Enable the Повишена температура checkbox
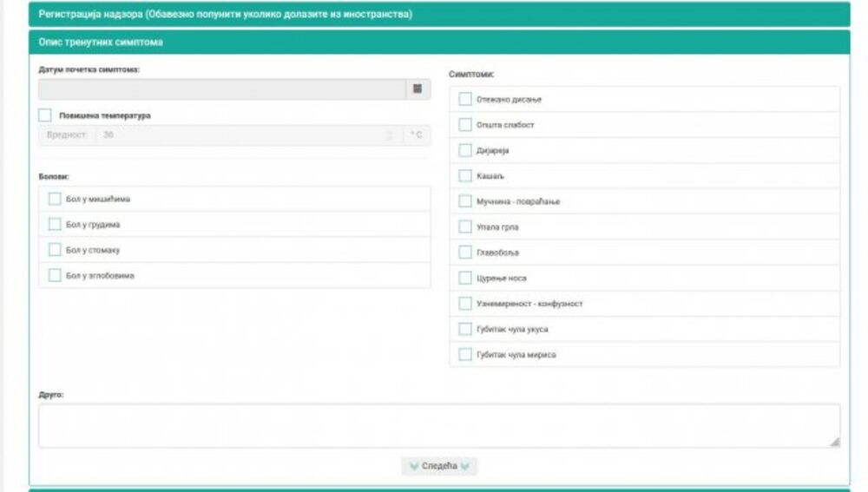The image size is (868, 492). point(45,115)
